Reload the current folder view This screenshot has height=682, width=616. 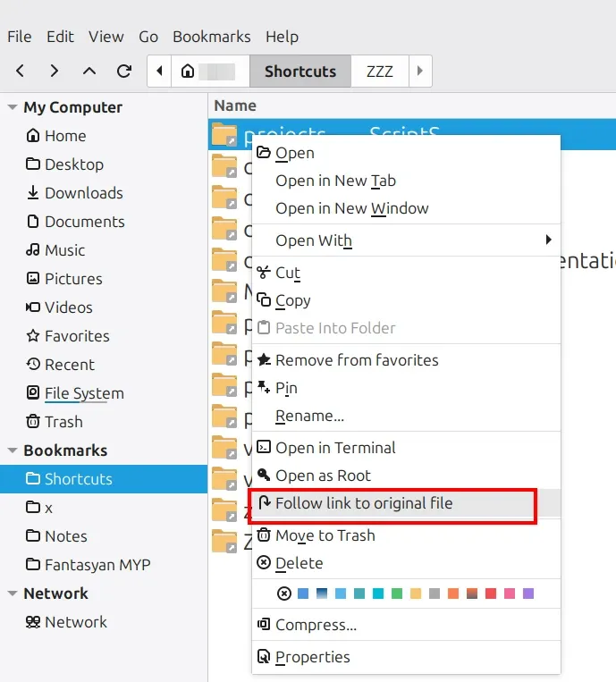124,71
